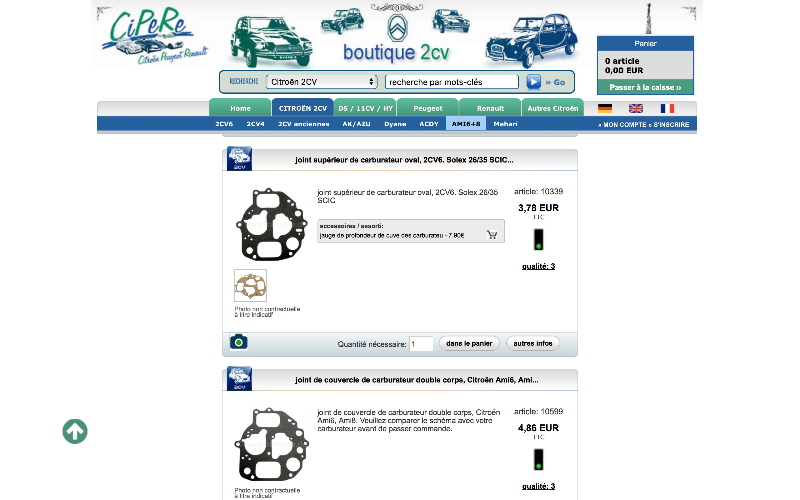Click the scroll-to-top green arrow
Image resolution: width=800 pixels, height=500 pixels.
(75, 431)
